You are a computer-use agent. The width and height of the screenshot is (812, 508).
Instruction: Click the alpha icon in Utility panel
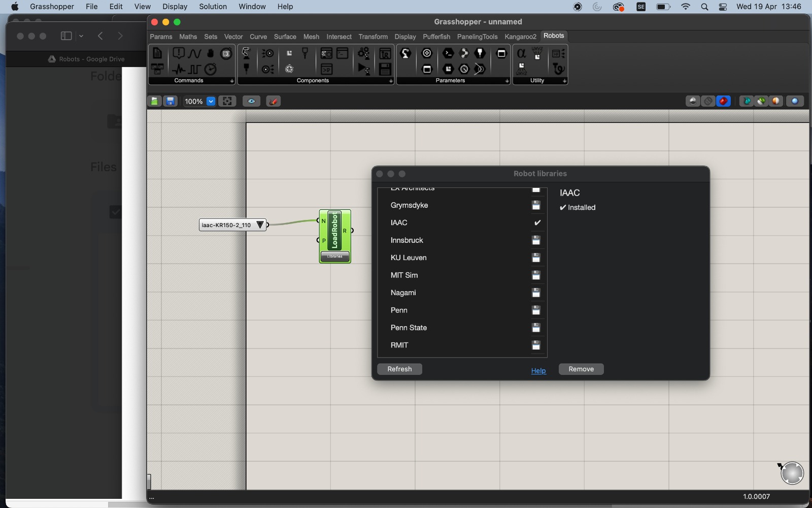[521, 53]
